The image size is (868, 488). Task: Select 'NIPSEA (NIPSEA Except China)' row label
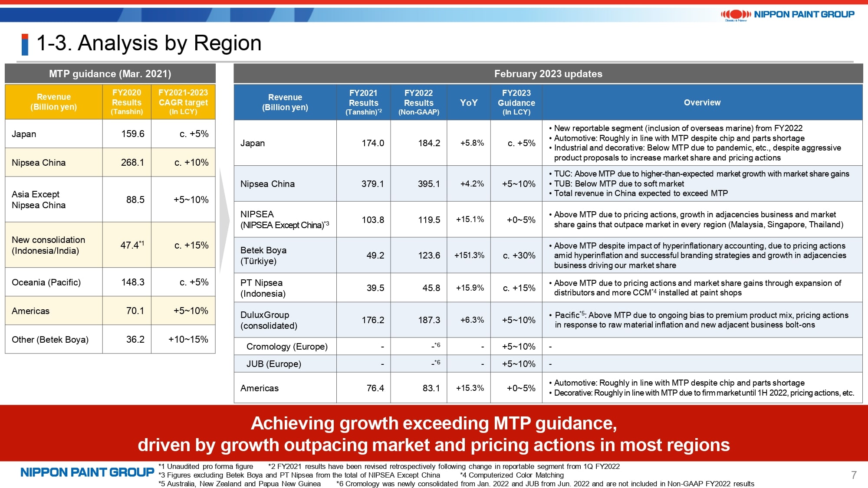(285, 219)
